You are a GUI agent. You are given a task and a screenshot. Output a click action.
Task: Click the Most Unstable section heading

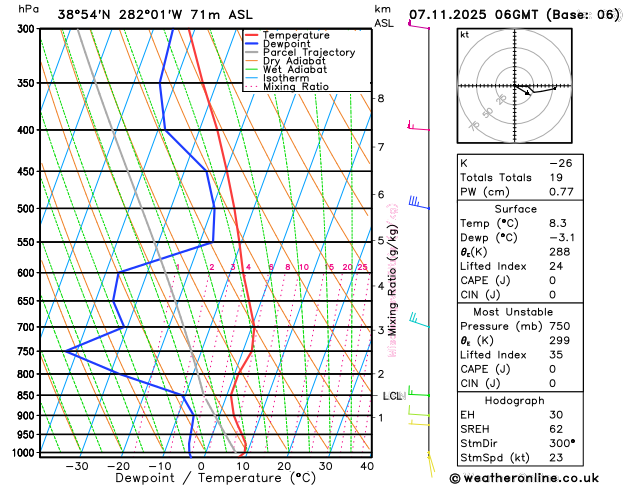pos(513,312)
